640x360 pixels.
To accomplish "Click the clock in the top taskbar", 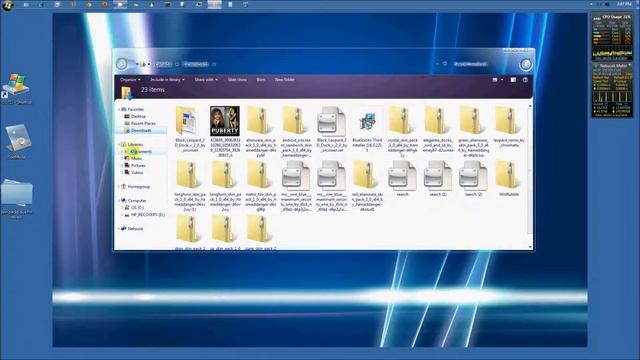I will point(624,4).
